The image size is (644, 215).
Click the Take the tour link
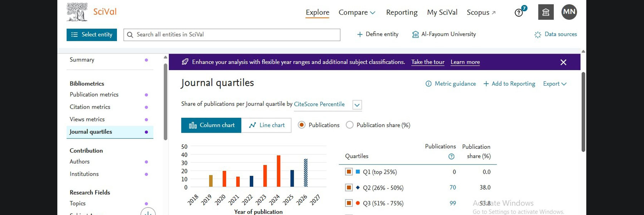click(428, 62)
